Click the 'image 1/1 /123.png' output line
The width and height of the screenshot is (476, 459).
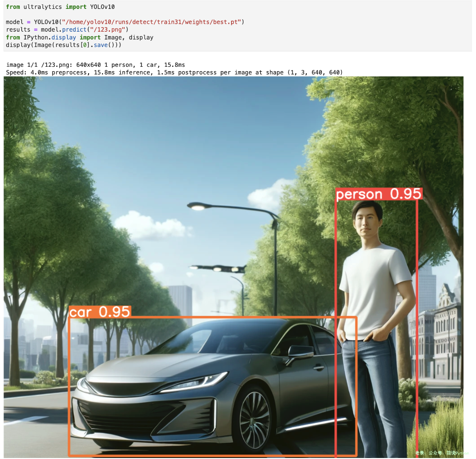click(x=95, y=65)
